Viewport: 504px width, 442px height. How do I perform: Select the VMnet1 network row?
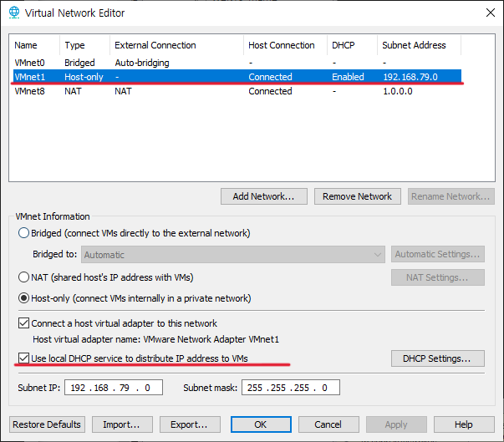click(x=237, y=77)
